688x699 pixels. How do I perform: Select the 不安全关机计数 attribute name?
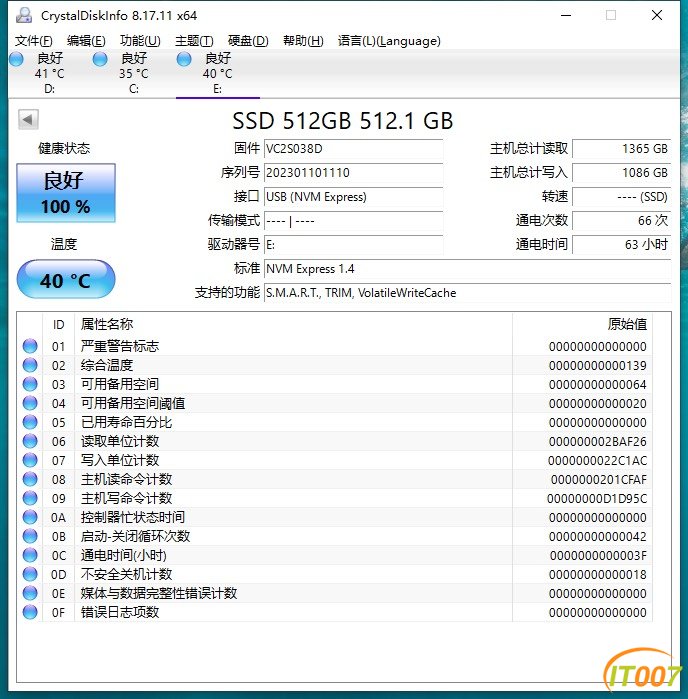click(126, 574)
